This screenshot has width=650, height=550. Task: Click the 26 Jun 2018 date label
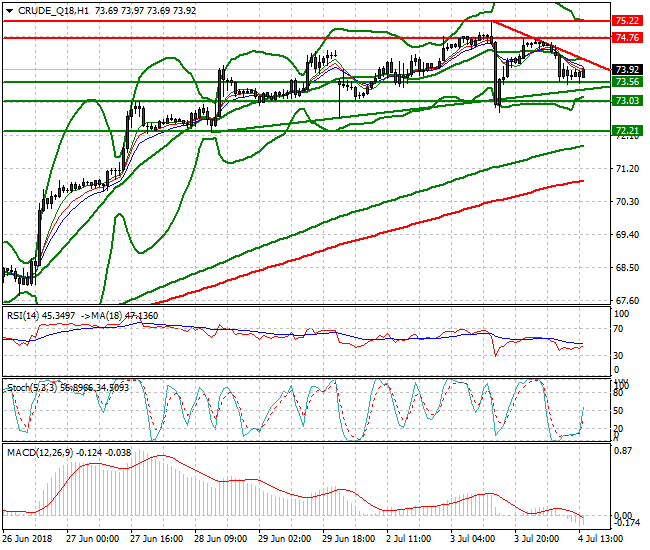27,539
